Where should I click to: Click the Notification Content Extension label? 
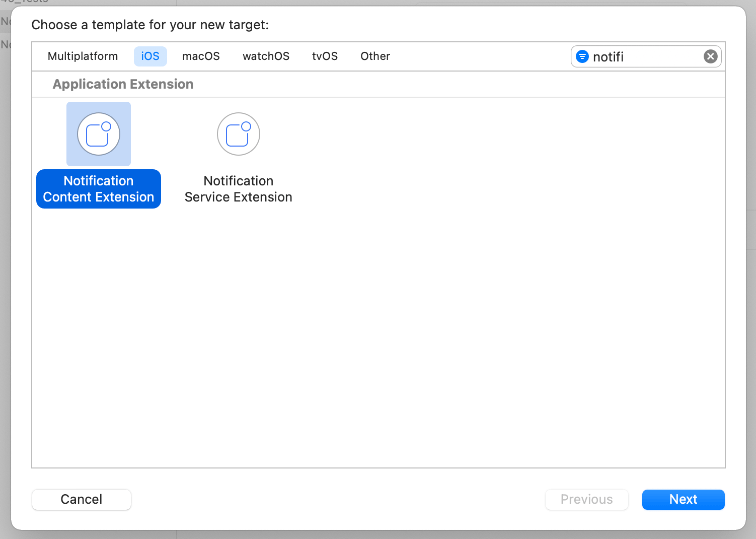(x=99, y=189)
